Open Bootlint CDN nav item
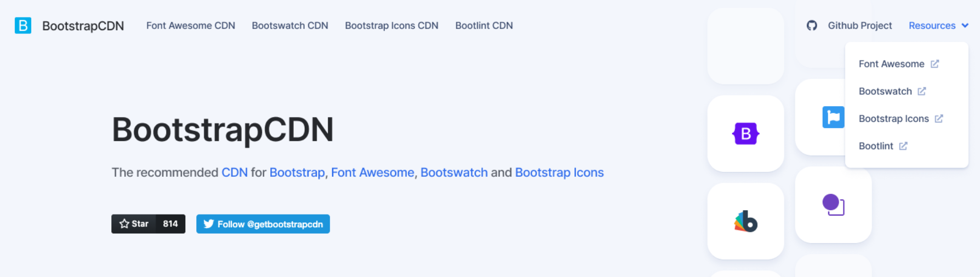This screenshot has width=980, height=277. [484, 26]
